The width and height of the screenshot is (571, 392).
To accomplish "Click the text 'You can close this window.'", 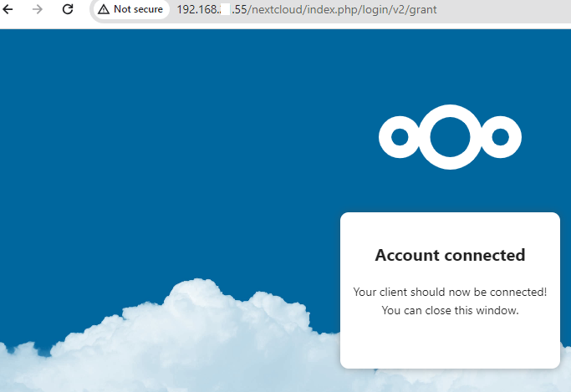I will tap(450, 310).
